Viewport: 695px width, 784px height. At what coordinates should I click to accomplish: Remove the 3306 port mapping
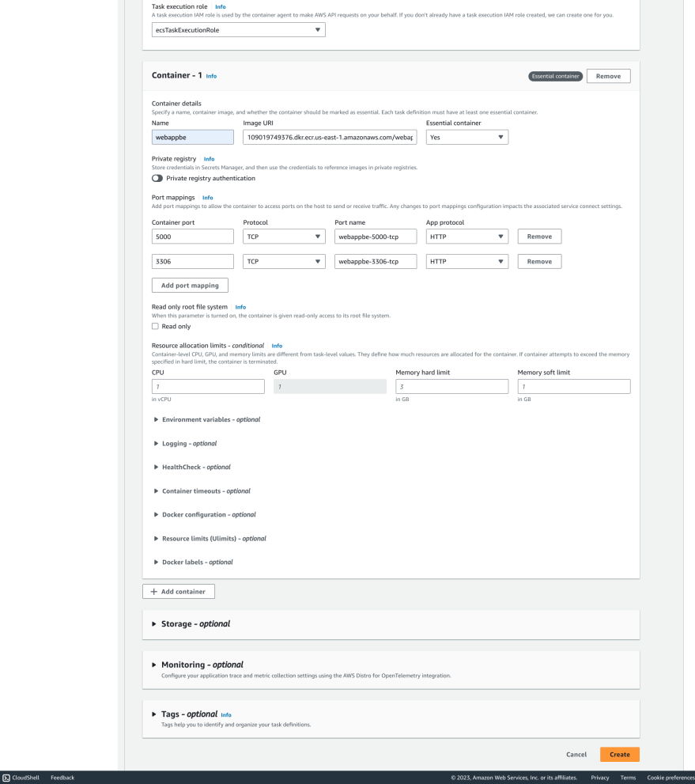[539, 261]
